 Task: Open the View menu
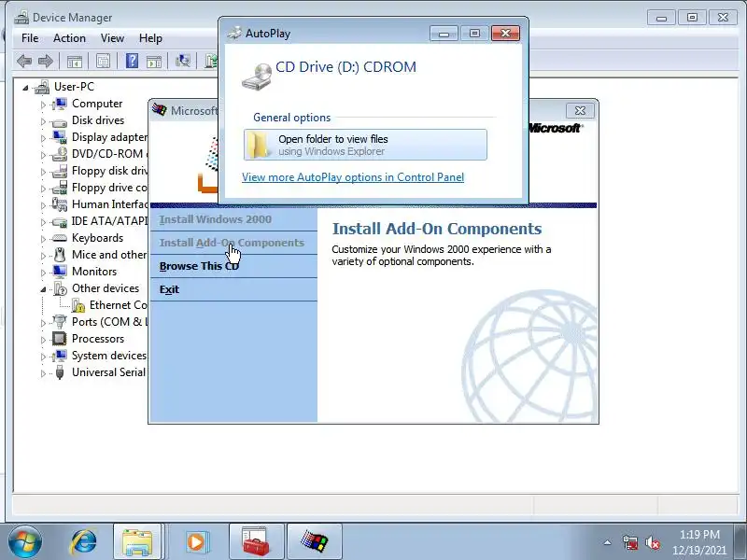coord(112,38)
